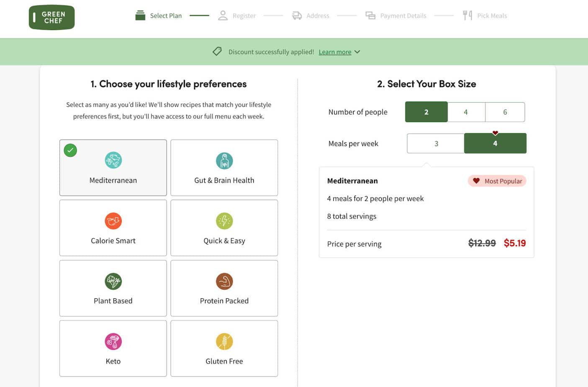Open the Learn more discount link

335,52
